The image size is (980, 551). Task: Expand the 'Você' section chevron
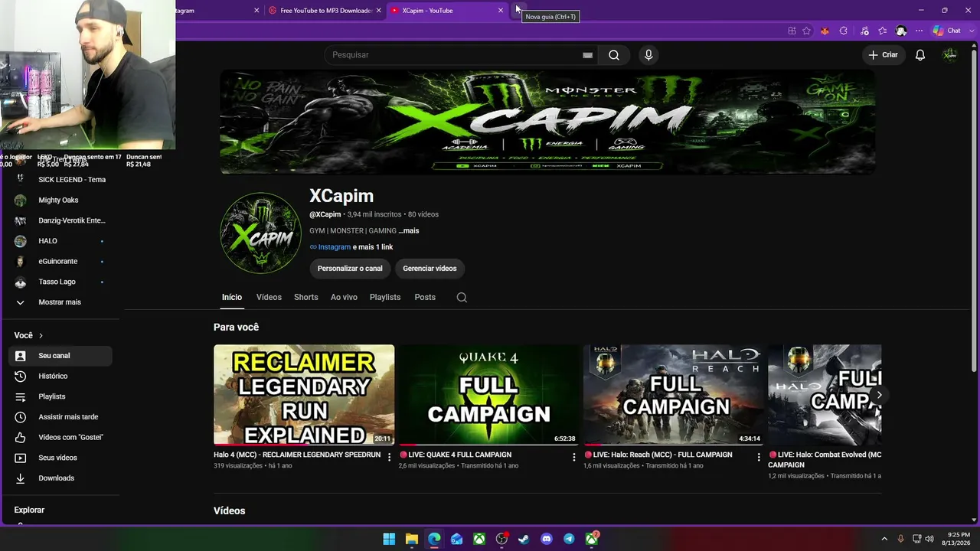[41, 335]
